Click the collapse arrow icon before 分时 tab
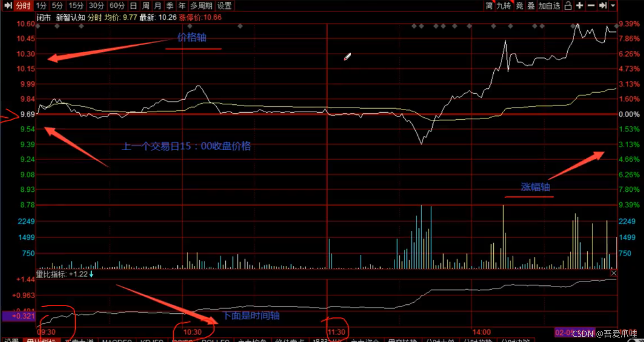This screenshot has width=644, height=342. 8,6
